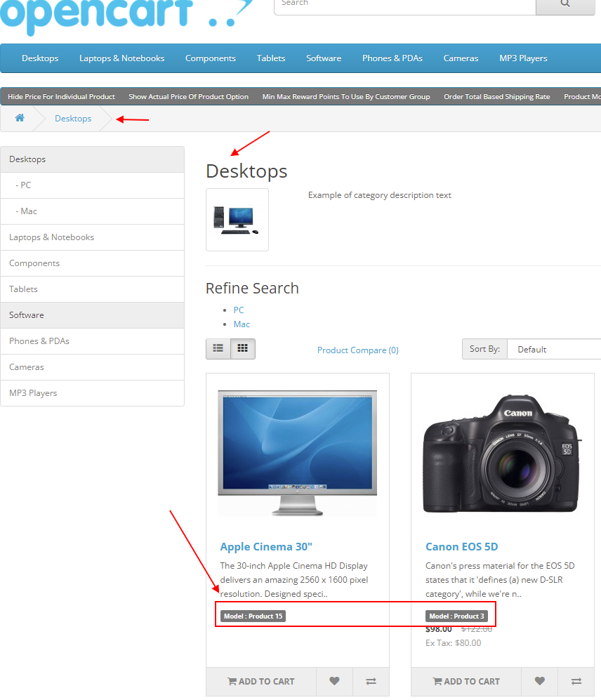Open Min Max Reward Points To Use menu item

coord(346,96)
